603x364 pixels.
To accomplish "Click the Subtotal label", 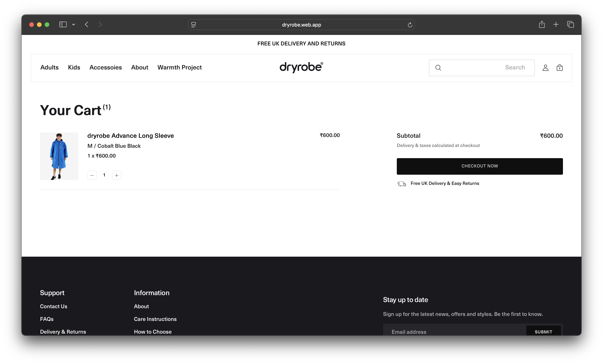I will point(408,136).
